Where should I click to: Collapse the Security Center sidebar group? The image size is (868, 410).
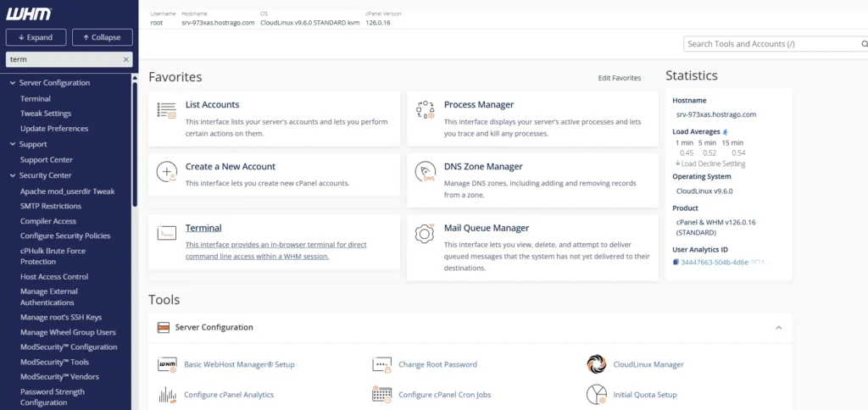coord(12,175)
